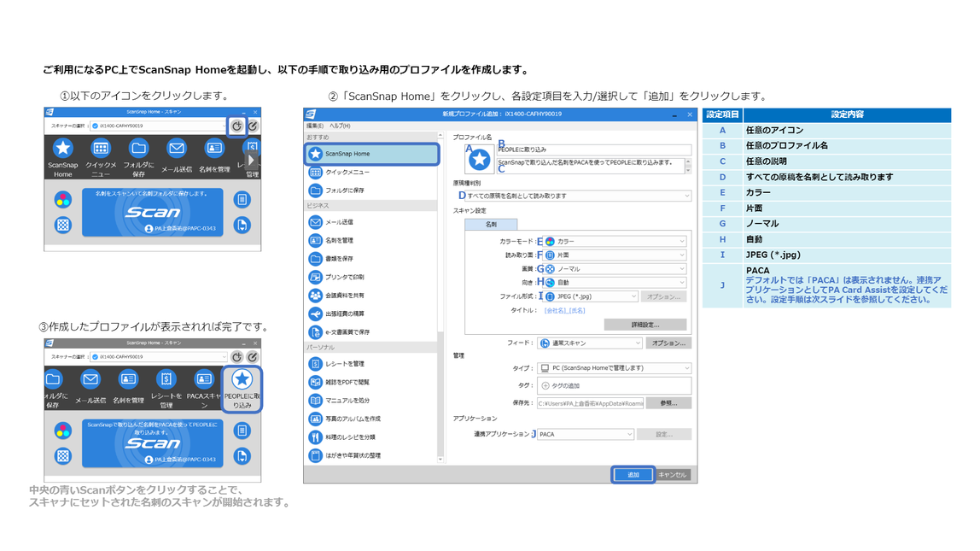980x551 pixels.
Task: Click the star profile icon picker
Action: coord(480,159)
